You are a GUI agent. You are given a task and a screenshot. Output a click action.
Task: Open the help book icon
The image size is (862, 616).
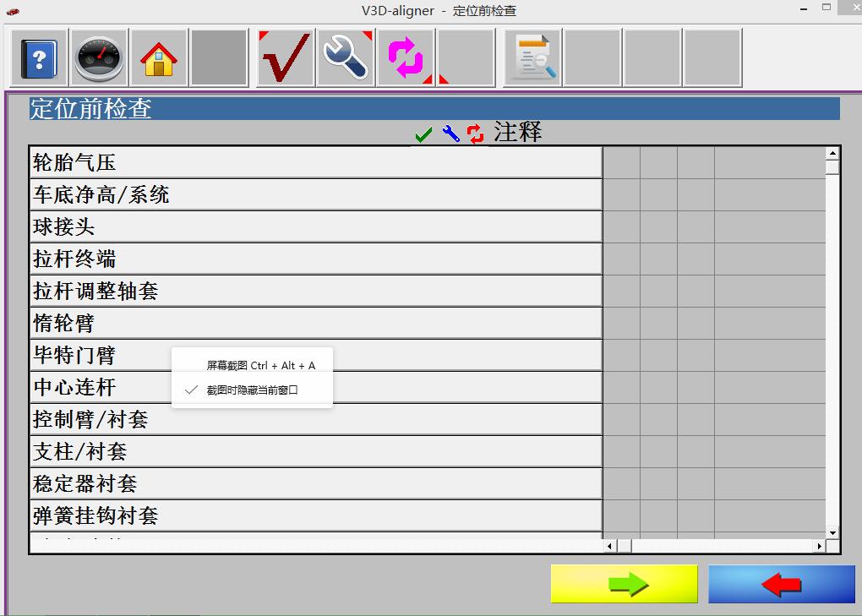tap(38, 58)
